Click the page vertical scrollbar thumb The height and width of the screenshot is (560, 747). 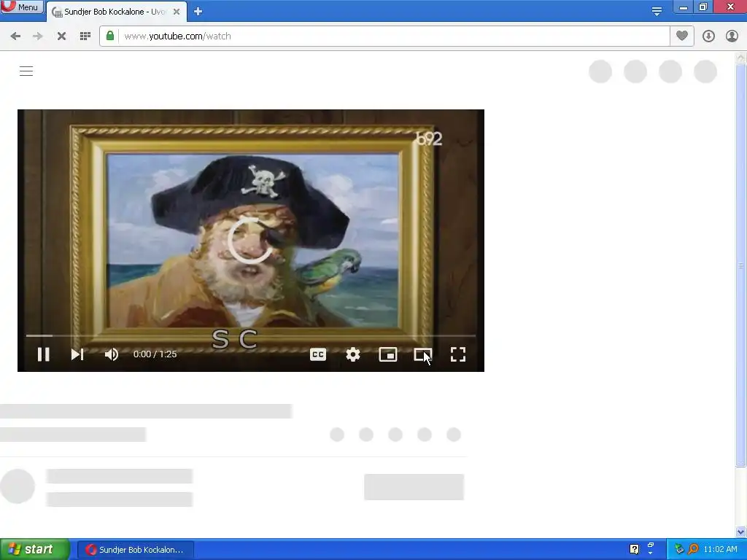point(740,265)
